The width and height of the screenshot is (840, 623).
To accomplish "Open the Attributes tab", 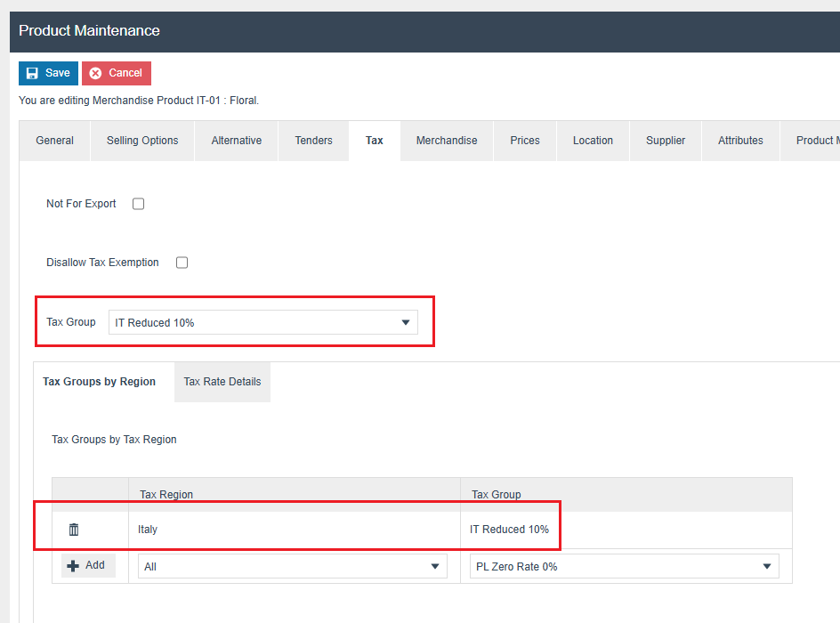I will point(740,141).
